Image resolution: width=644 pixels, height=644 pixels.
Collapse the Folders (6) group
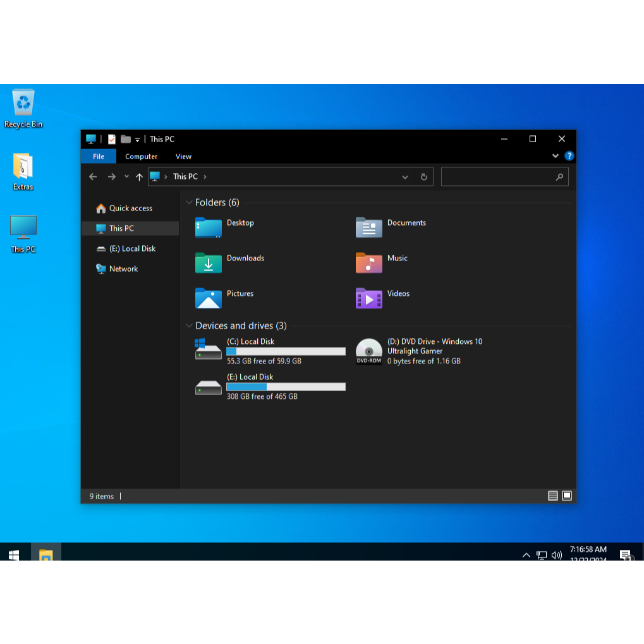click(189, 202)
